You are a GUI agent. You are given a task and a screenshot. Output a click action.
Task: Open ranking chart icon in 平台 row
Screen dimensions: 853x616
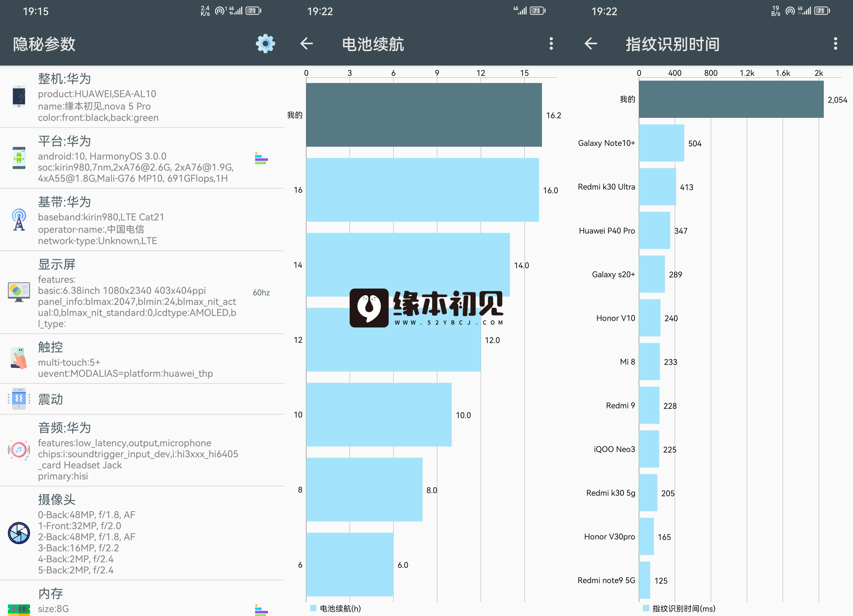pyautogui.click(x=261, y=158)
